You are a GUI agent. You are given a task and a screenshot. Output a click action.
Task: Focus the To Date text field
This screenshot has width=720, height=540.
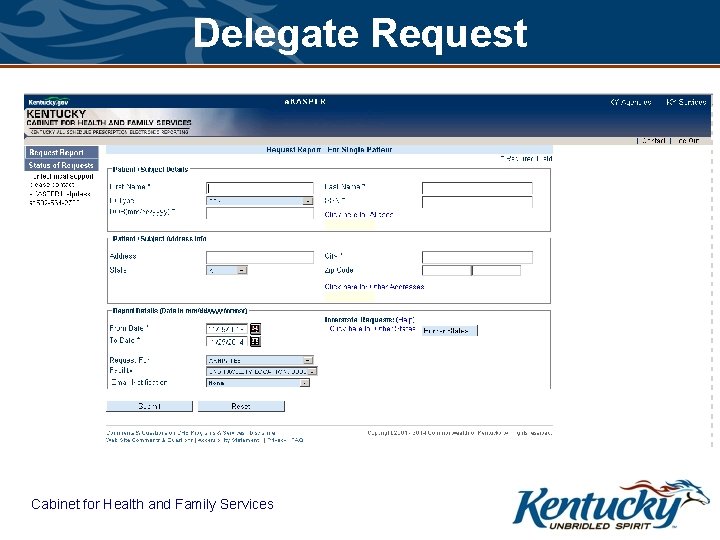tap(227, 342)
